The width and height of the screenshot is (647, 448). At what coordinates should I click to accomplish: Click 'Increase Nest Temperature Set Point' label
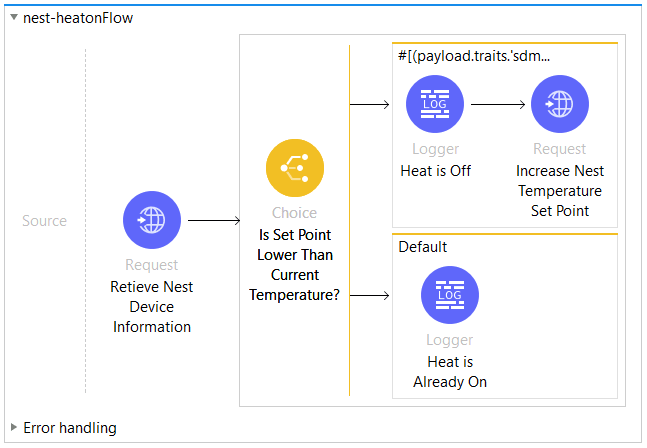click(560, 191)
